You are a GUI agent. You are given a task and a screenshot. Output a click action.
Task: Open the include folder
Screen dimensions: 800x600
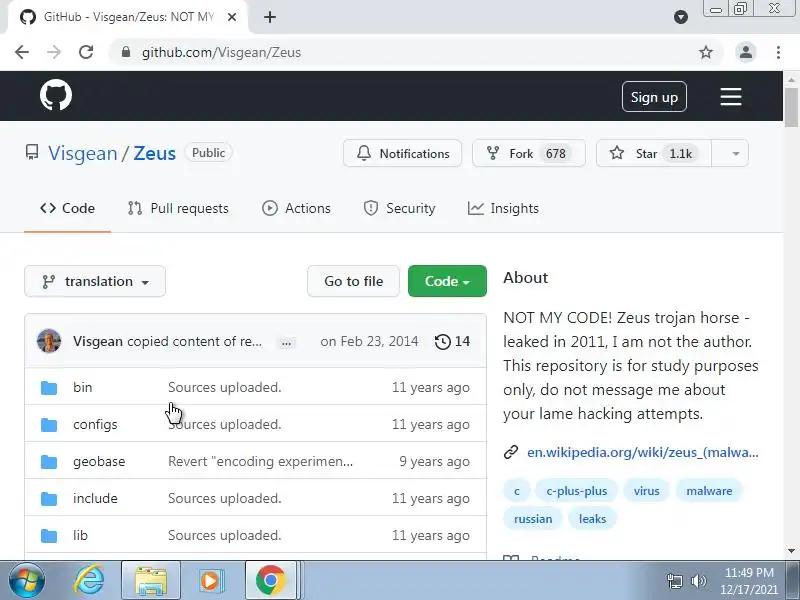click(95, 498)
